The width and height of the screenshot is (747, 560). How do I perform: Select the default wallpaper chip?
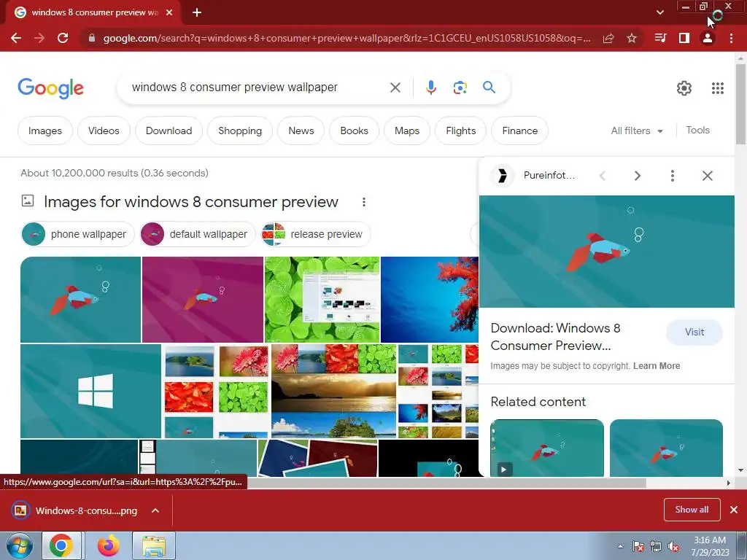pyautogui.click(x=198, y=234)
